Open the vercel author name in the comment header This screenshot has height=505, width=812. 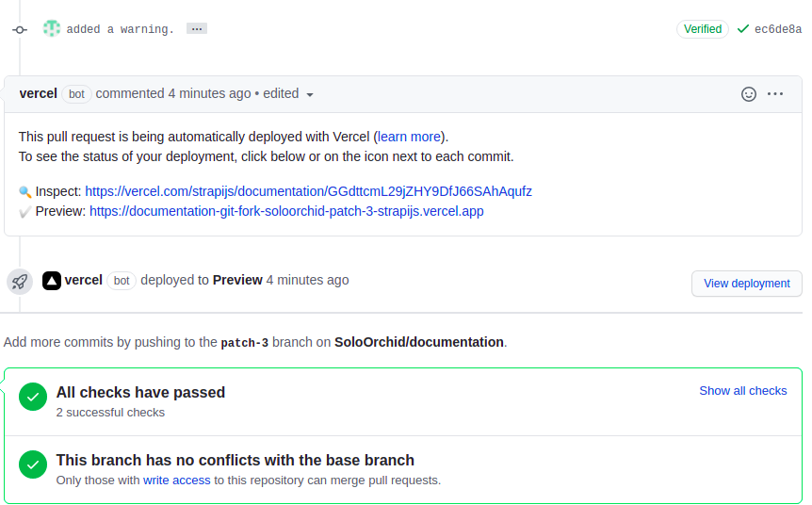point(39,94)
